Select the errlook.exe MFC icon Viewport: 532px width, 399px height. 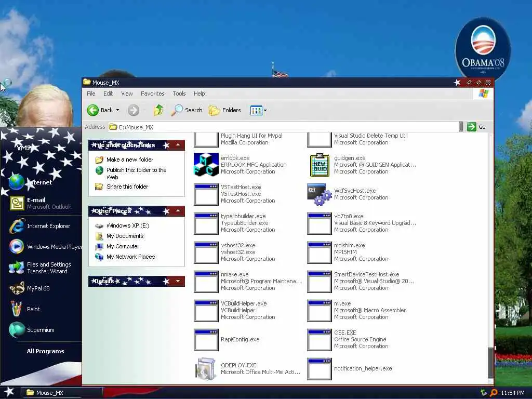tap(206, 165)
